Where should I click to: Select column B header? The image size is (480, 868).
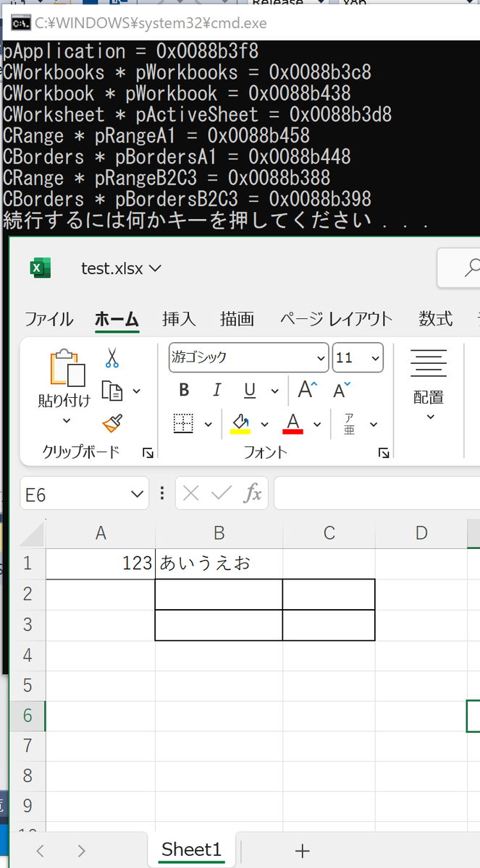(219, 534)
